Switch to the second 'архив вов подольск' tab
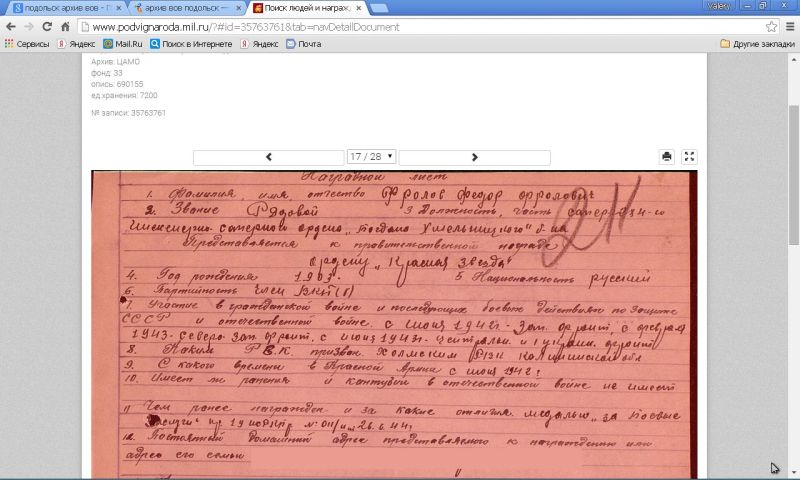Image resolution: width=800 pixels, height=480 pixels. (x=178, y=8)
